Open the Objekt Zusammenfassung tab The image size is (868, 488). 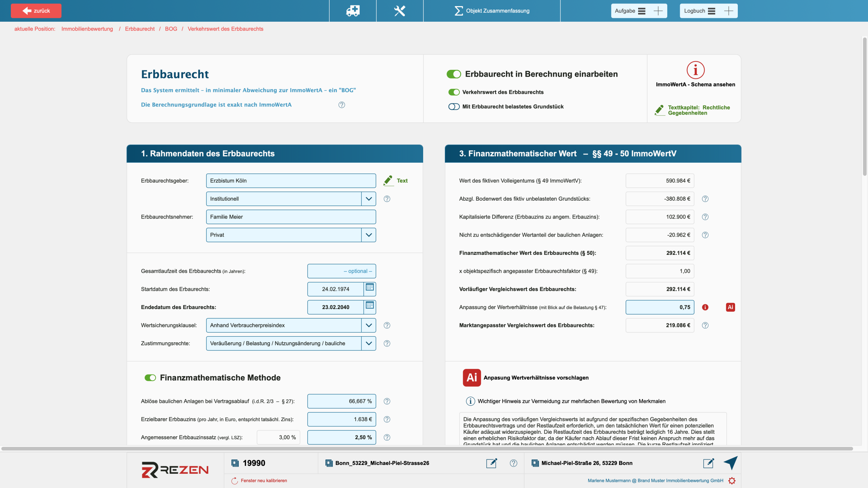pos(492,11)
